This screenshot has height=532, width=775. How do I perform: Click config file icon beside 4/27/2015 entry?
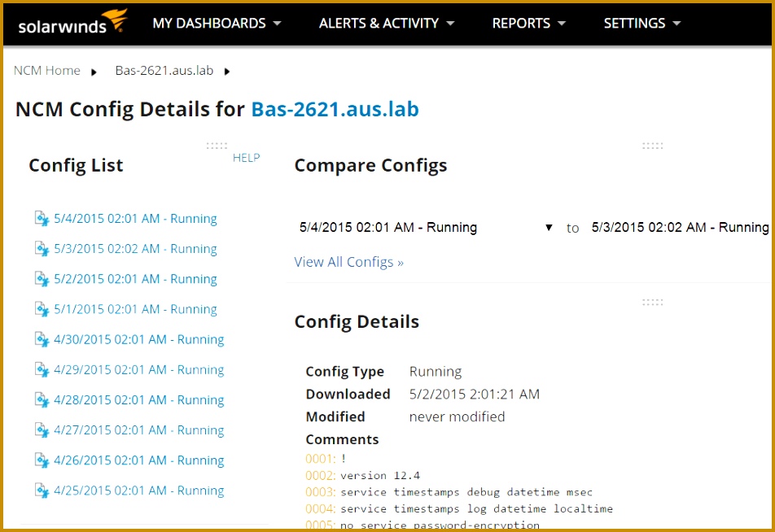coord(42,430)
